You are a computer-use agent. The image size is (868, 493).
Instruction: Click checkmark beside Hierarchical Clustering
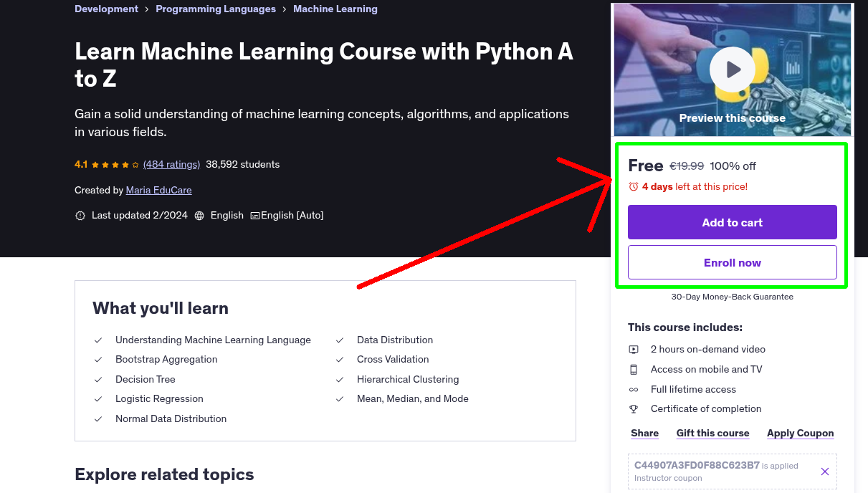point(340,380)
